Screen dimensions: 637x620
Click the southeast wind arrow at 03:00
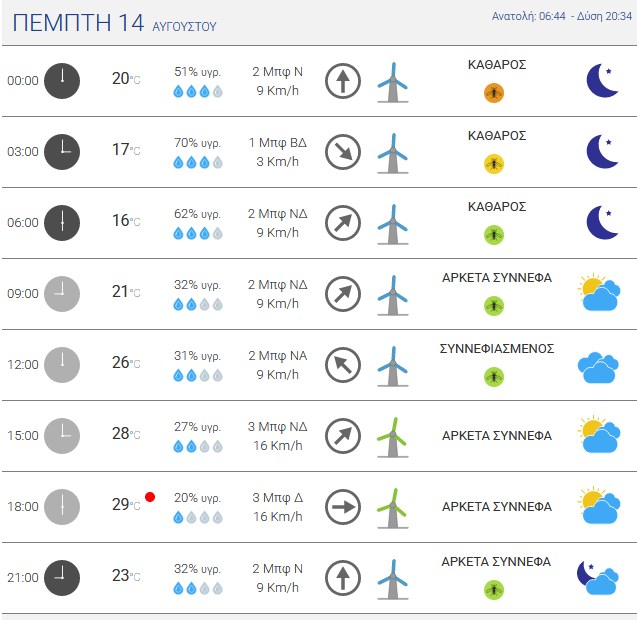coord(343,152)
